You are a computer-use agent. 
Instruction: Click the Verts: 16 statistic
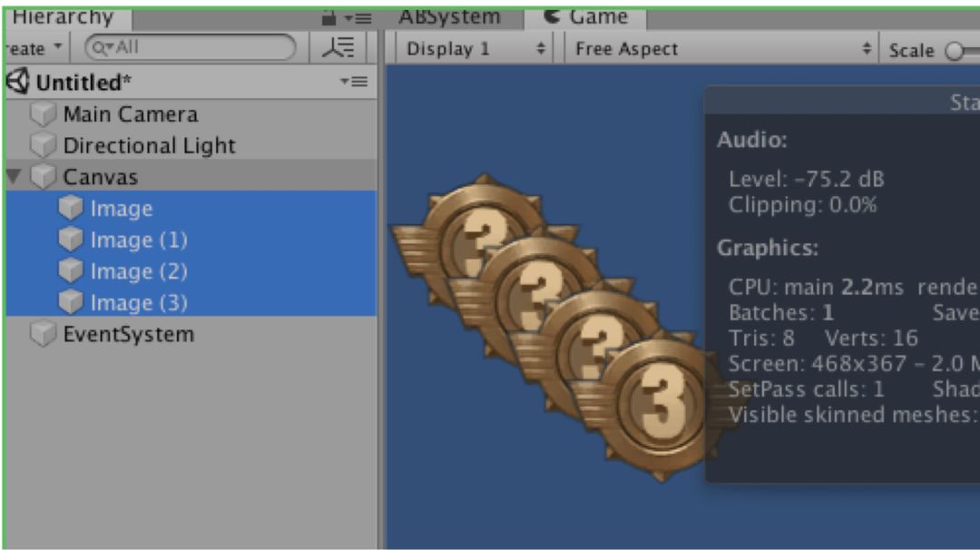(871, 339)
